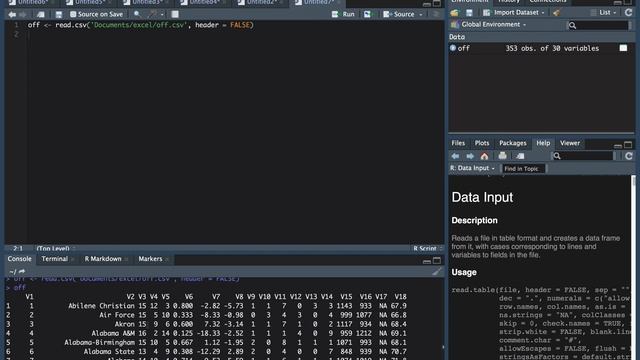Viewport: 640px width, 360px height.
Task: Click the Data Input help heading
Action: click(482, 198)
